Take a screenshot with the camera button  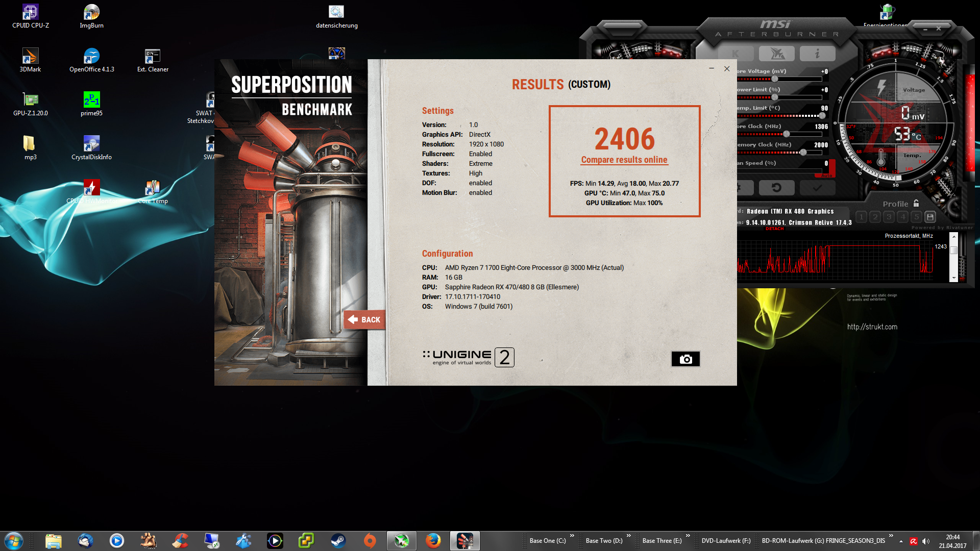coord(685,359)
